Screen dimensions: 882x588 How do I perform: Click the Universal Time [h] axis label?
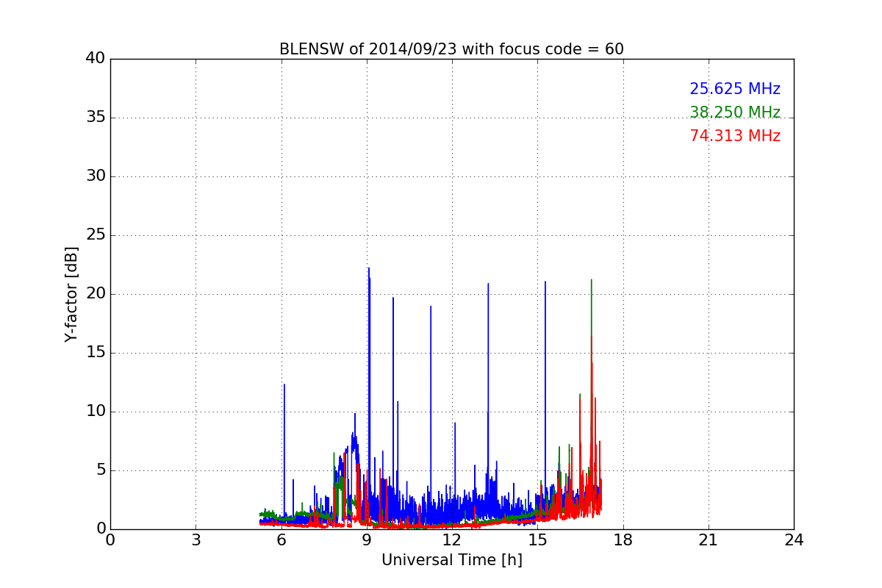[x=451, y=560]
